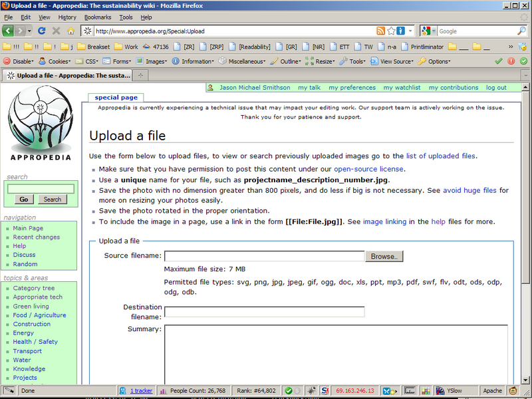This screenshot has width=532, height=399.
Task: Open the Disable dropdown in developer toolbar
Action: pyautogui.click(x=19, y=61)
